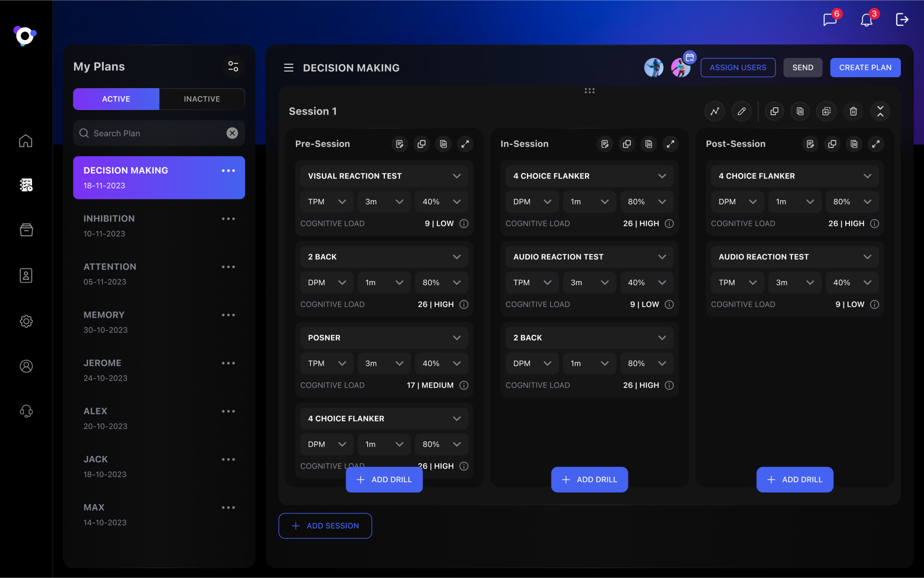Click the In-Session notes icon
The image size is (924, 578).
(605, 144)
